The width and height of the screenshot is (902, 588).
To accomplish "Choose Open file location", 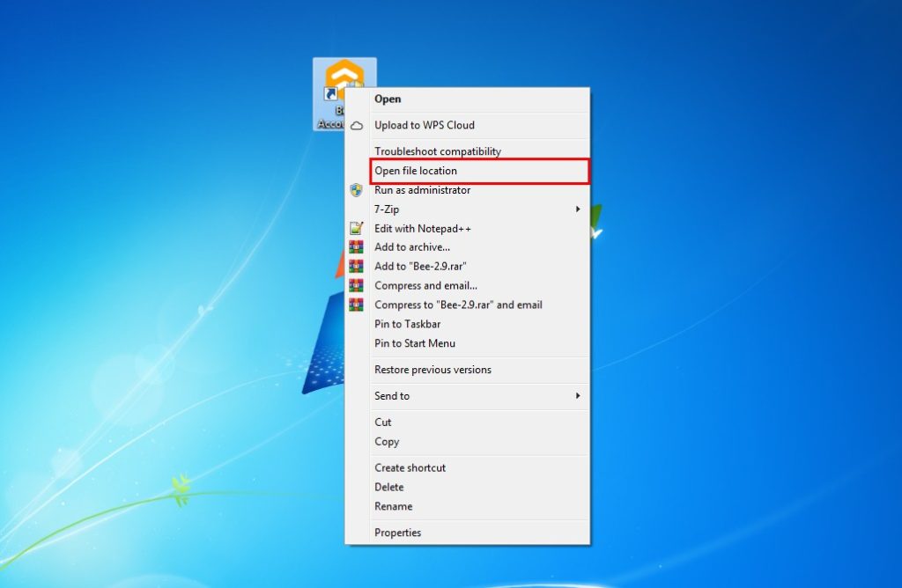I will pos(416,171).
